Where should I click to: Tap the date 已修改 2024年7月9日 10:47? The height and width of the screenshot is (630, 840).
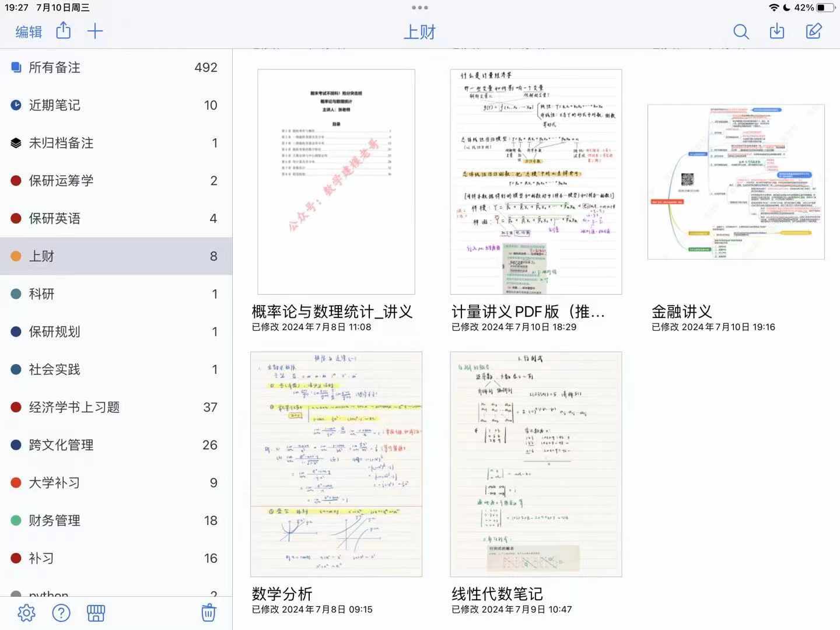[512, 610]
